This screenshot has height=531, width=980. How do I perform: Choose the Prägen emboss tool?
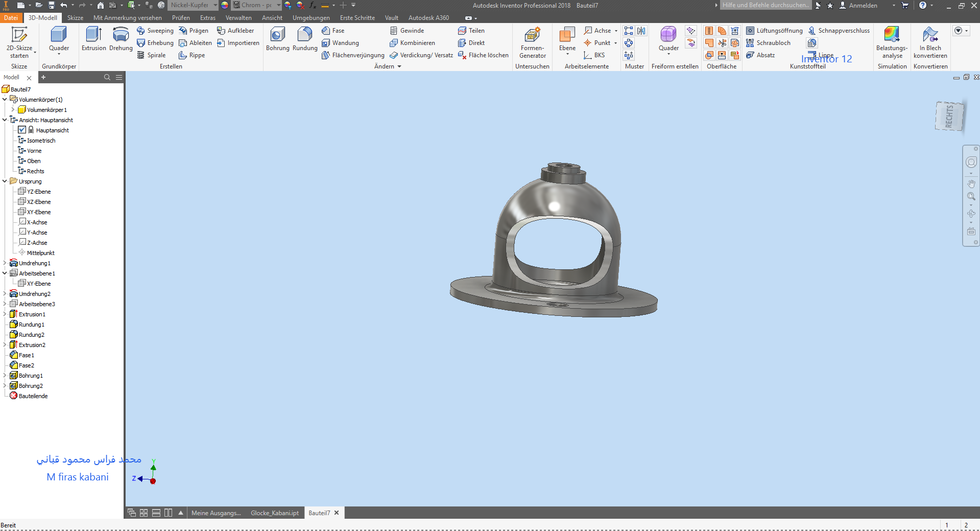[x=194, y=31]
